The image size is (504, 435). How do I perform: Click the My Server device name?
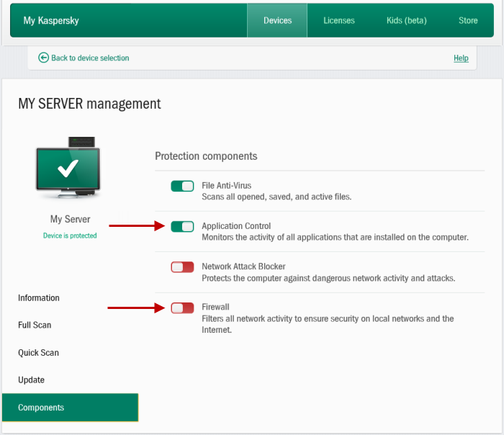coord(70,219)
